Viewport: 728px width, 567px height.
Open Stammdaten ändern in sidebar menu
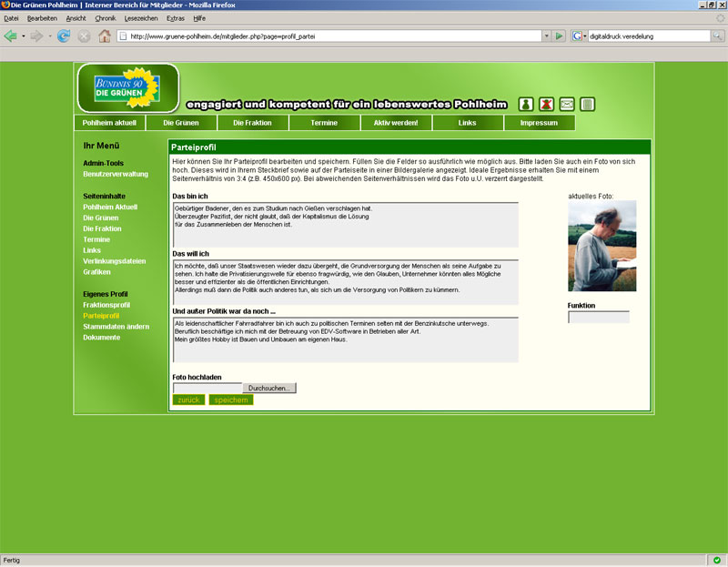(116, 327)
